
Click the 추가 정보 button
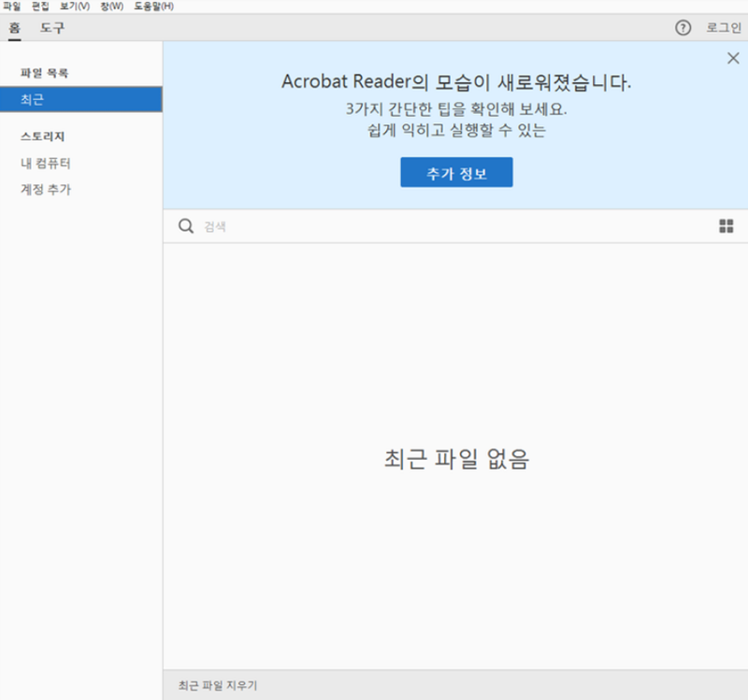[x=456, y=172]
